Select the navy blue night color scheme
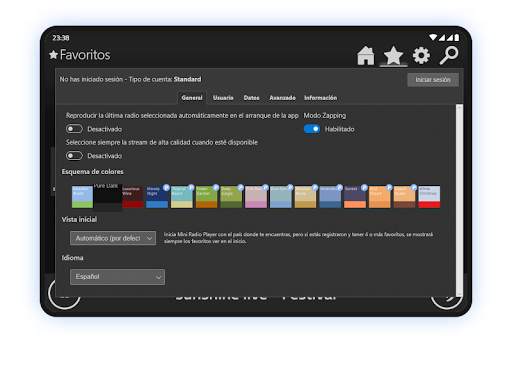The width and height of the screenshot is (512, 373). pos(157,197)
